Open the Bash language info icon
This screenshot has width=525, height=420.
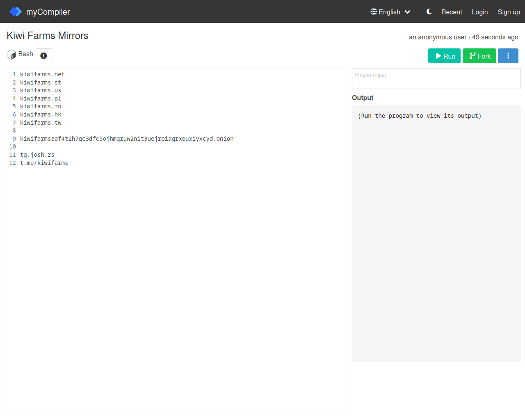point(43,56)
